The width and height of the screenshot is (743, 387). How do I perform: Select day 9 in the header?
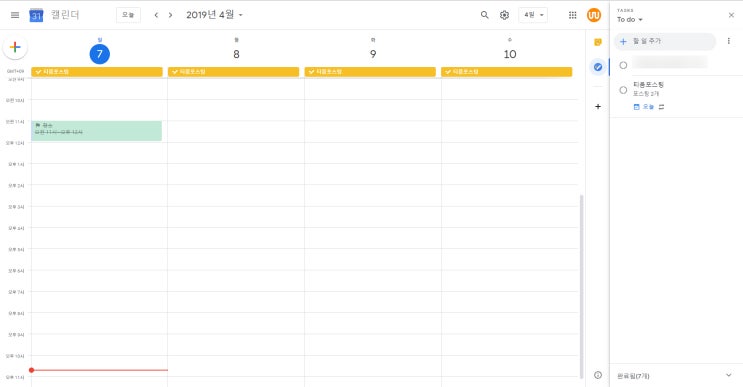pyautogui.click(x=373, y=54)
